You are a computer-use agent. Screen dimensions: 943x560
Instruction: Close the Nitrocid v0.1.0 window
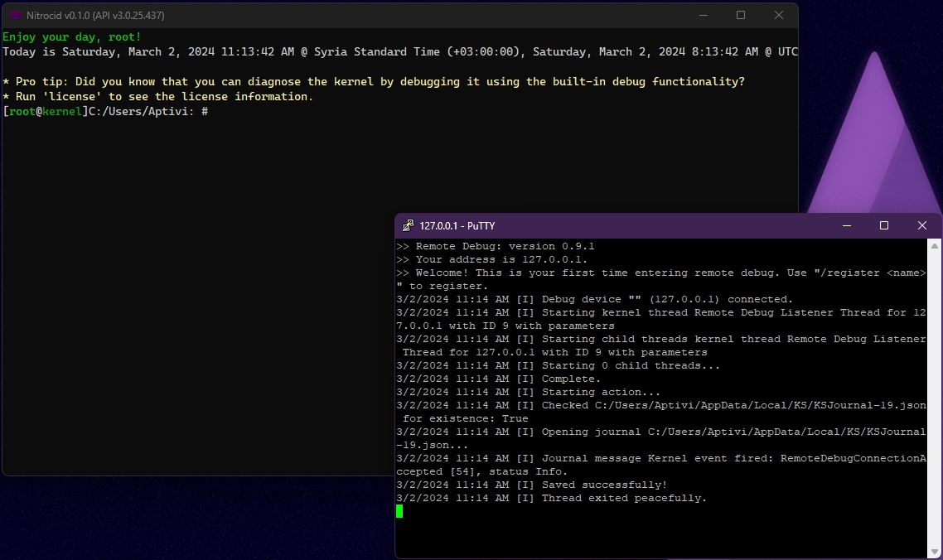(779, 15)
